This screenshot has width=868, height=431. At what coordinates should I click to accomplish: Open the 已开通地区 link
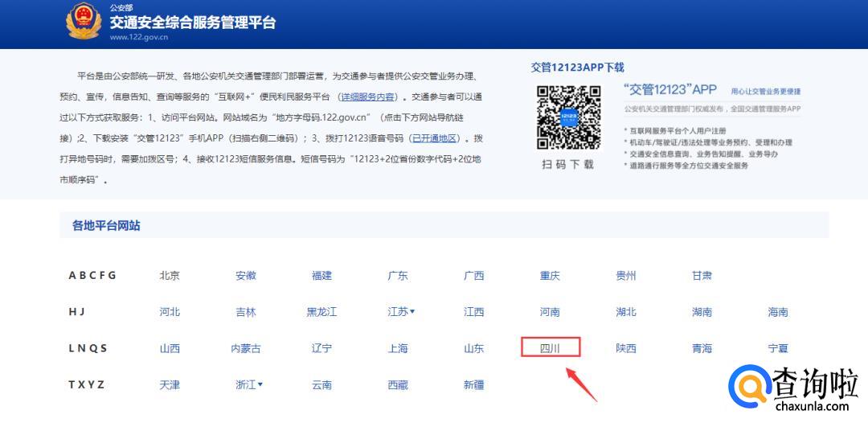[x=434, y=138]
